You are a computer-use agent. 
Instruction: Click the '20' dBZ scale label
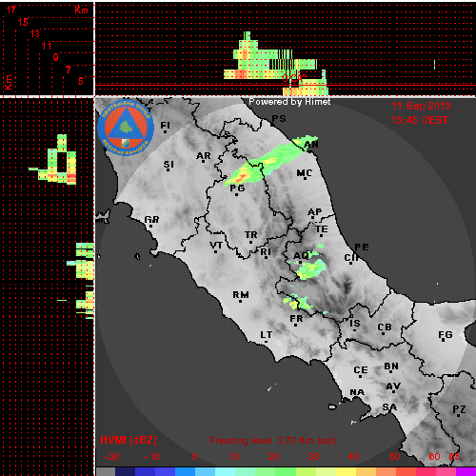coord(274,457)
